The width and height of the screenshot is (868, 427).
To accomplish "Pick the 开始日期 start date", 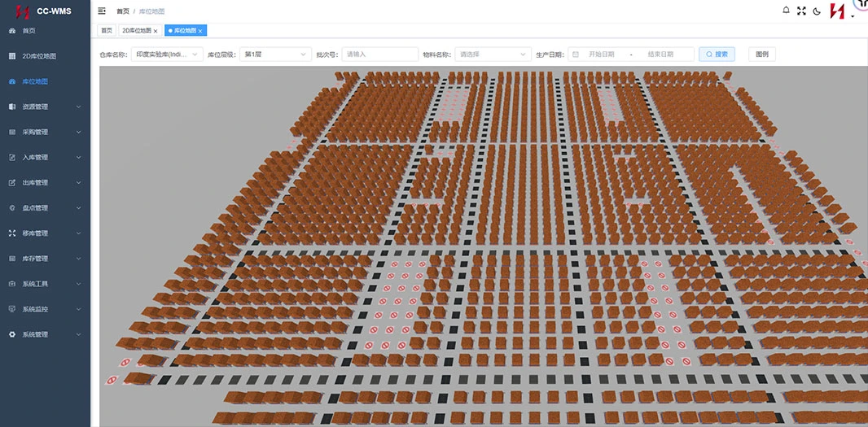I will [x=601, y=54].
